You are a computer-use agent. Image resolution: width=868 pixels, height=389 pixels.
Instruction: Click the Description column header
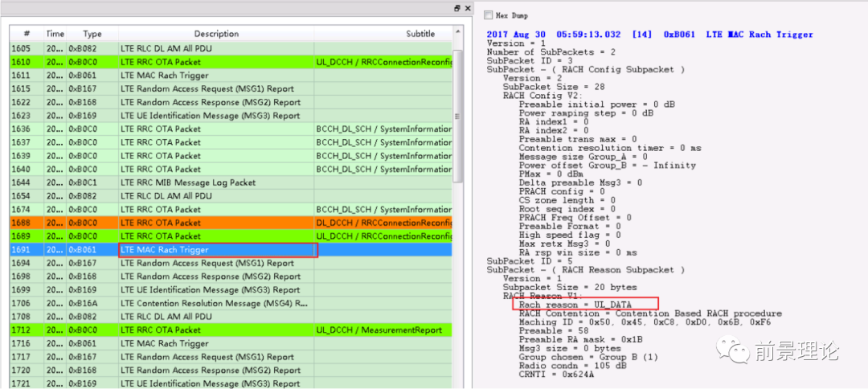pos(215,34)
